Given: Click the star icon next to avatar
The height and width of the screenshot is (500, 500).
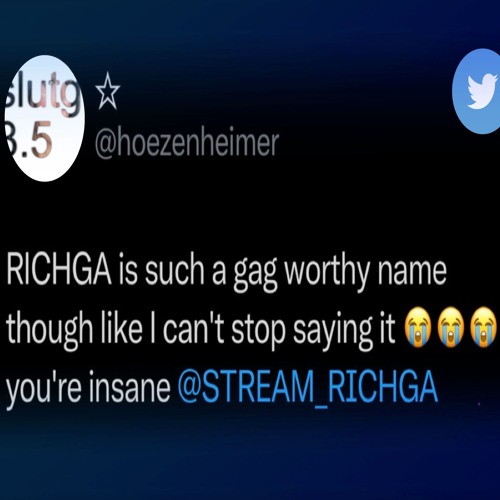Looking at the screenshot, I should point(107,92).
